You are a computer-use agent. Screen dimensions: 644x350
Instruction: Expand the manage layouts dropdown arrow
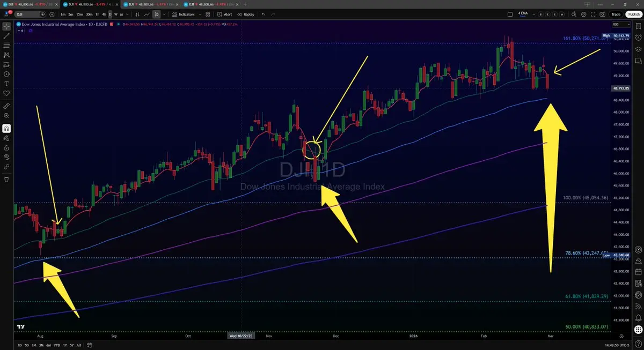coord(533,14)
